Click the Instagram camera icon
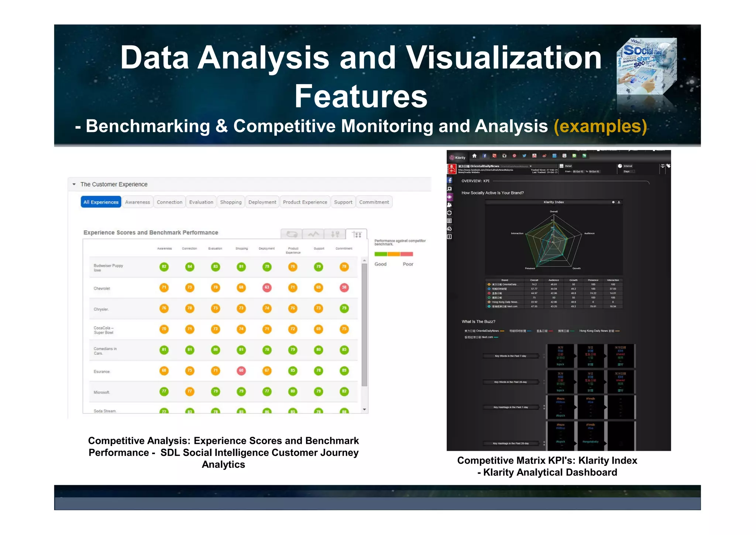The image size is (756, 535). click(x=504, y=156)
